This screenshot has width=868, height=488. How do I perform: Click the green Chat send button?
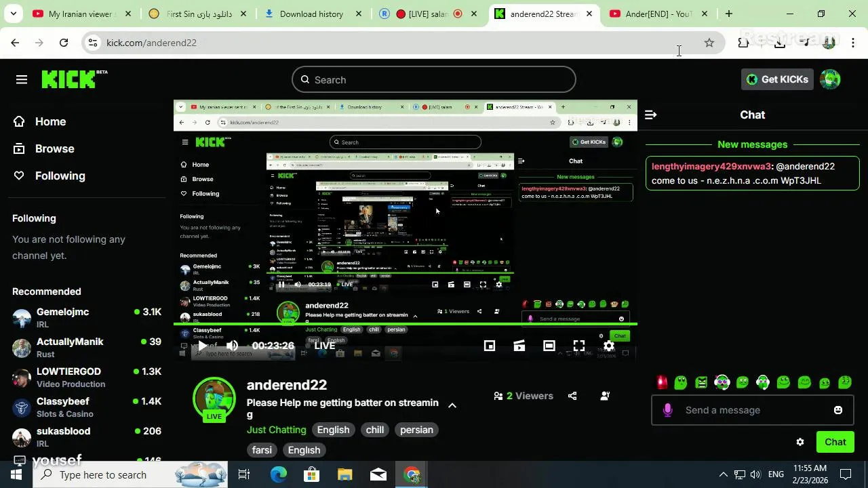pyautogui.click(x=835, y=442)
